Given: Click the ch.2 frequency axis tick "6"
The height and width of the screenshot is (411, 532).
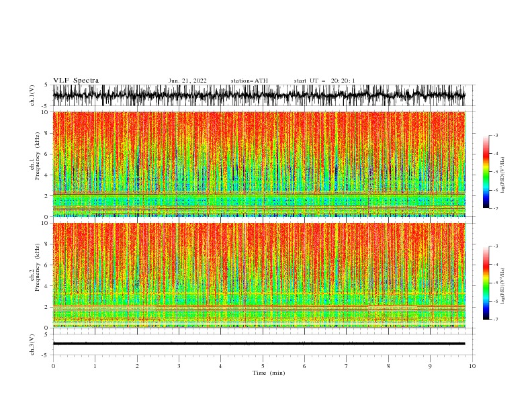Looking at the screenshot, I should [x=48, y=265].
